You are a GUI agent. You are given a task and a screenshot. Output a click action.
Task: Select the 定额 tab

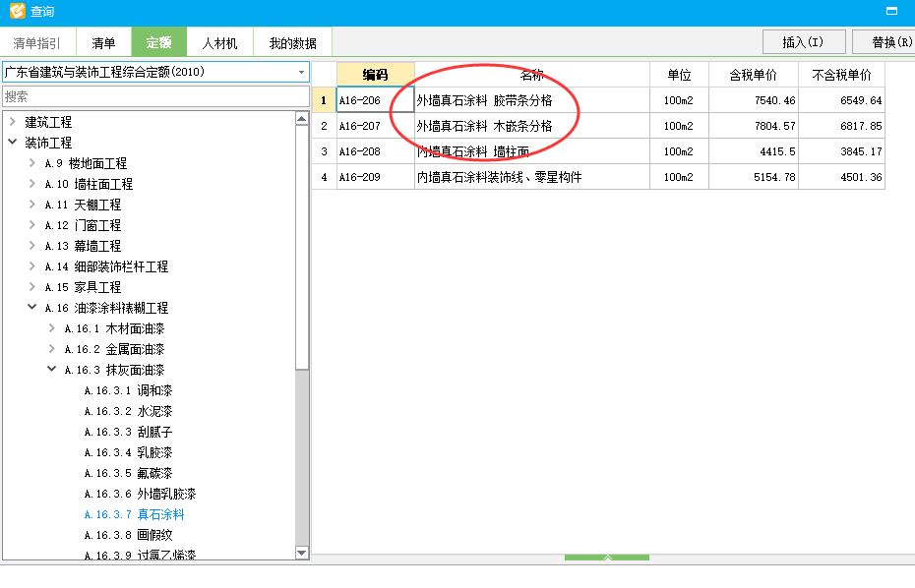click(158, 42)
